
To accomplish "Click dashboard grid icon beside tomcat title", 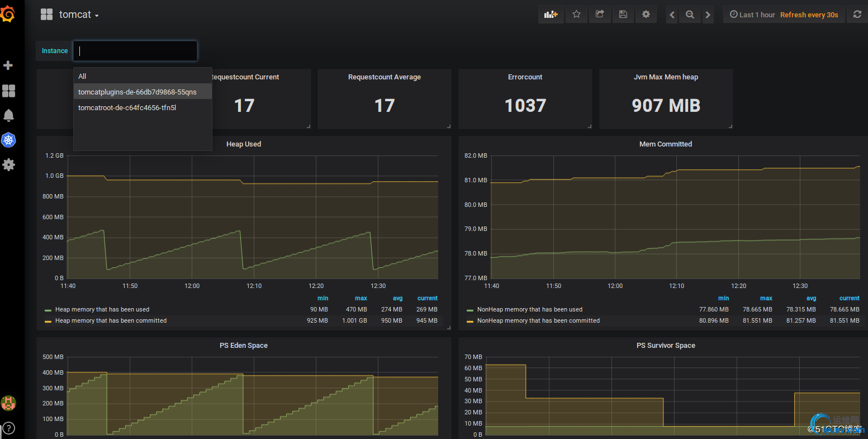I will 46,15.
